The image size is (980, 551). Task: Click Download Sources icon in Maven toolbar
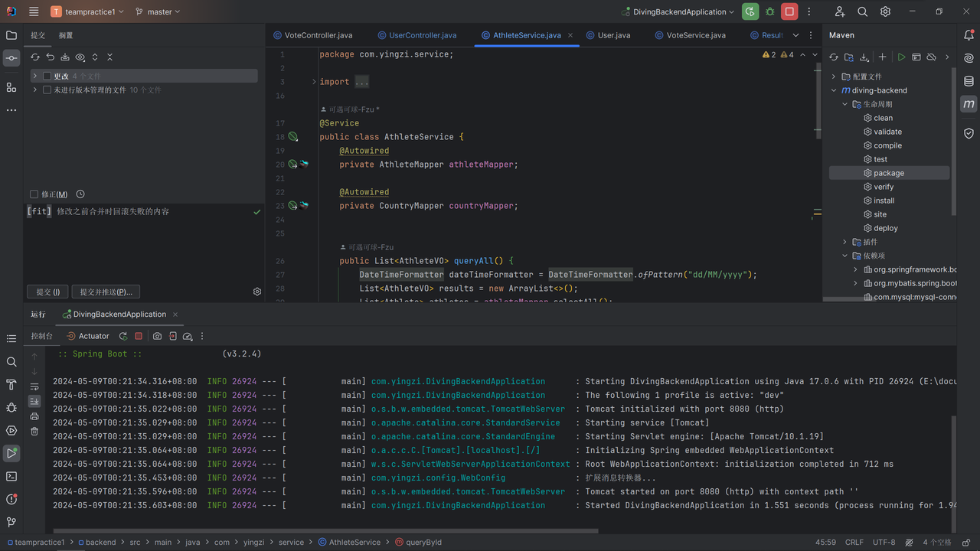tap(864, 57)
